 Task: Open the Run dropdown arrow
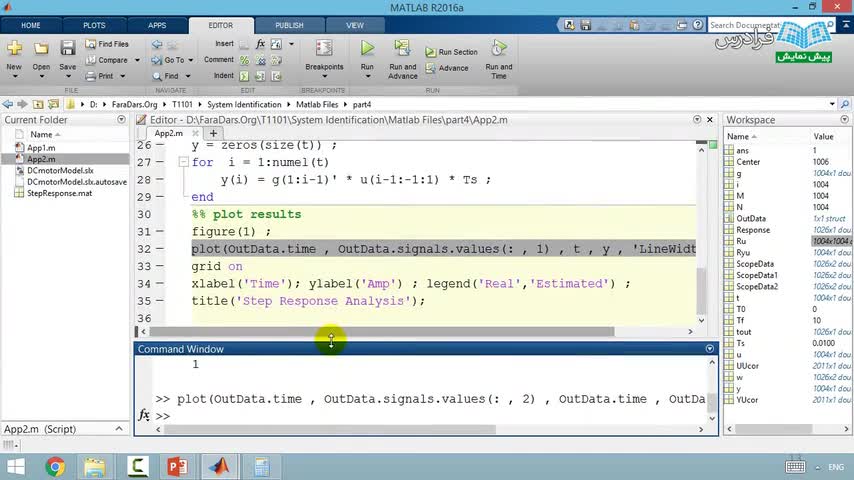367,77
